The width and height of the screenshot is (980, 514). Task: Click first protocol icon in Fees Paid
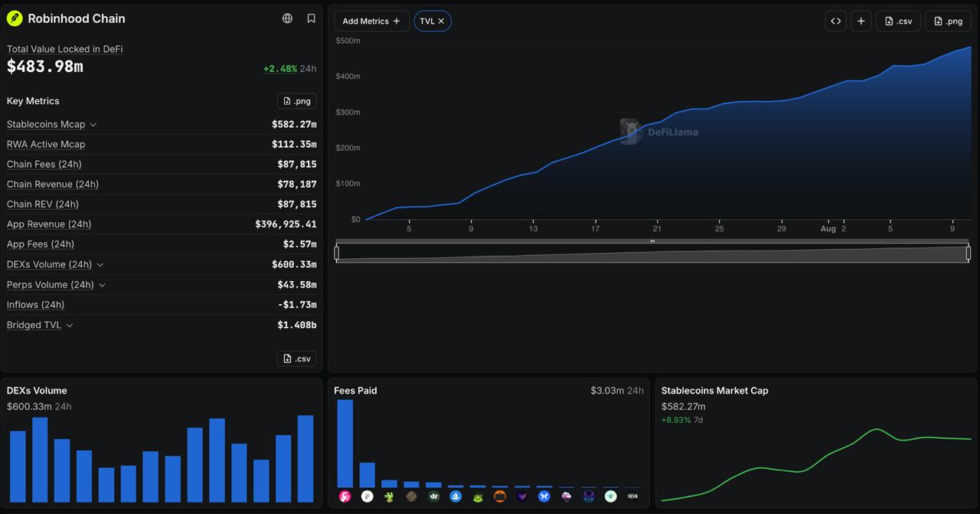[345, 496]
